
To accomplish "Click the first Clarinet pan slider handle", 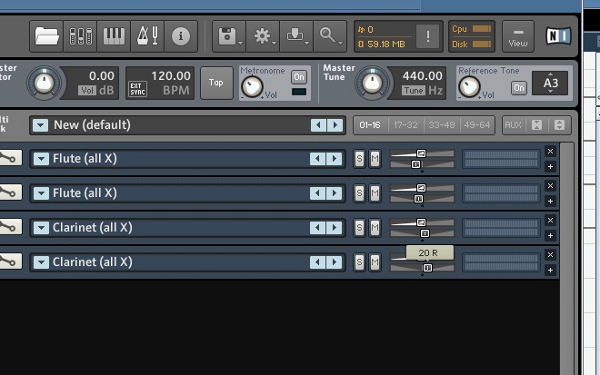I will tap(425, 233).
